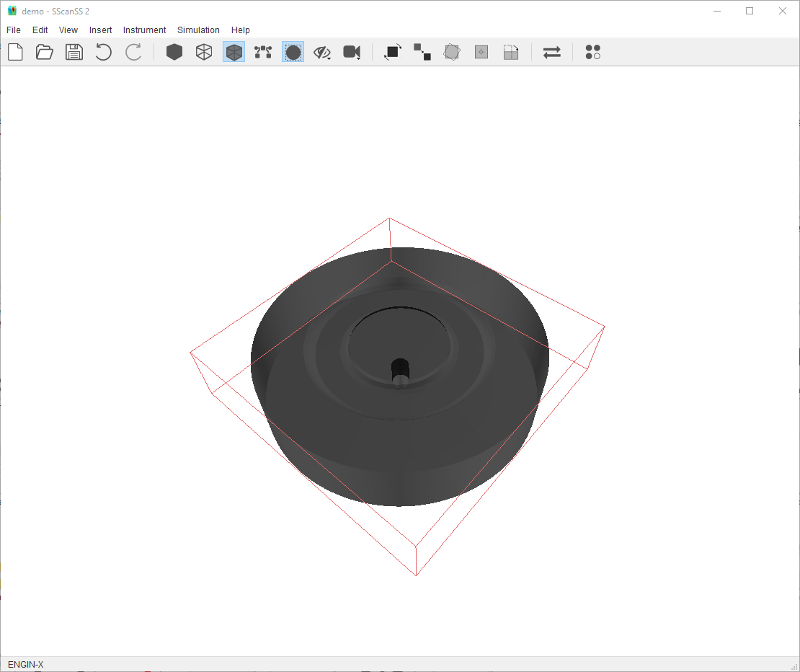Open the visibility eye dropdown
The image size is (800, 672).
[322, 52]
